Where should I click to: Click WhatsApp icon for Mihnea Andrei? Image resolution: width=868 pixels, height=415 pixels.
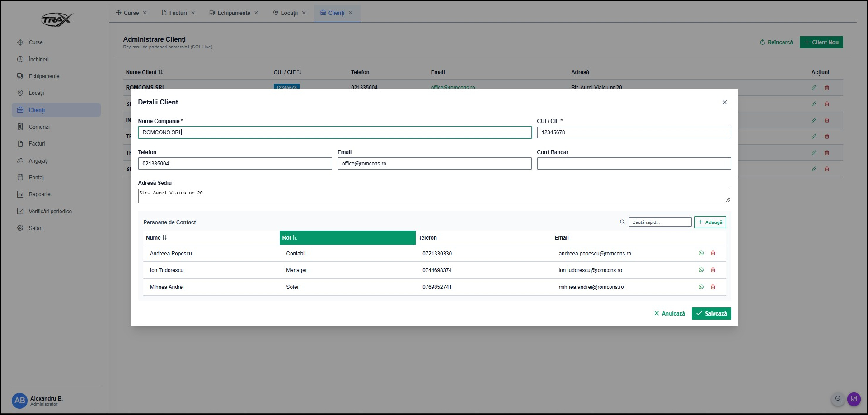[x=701, y=287]
